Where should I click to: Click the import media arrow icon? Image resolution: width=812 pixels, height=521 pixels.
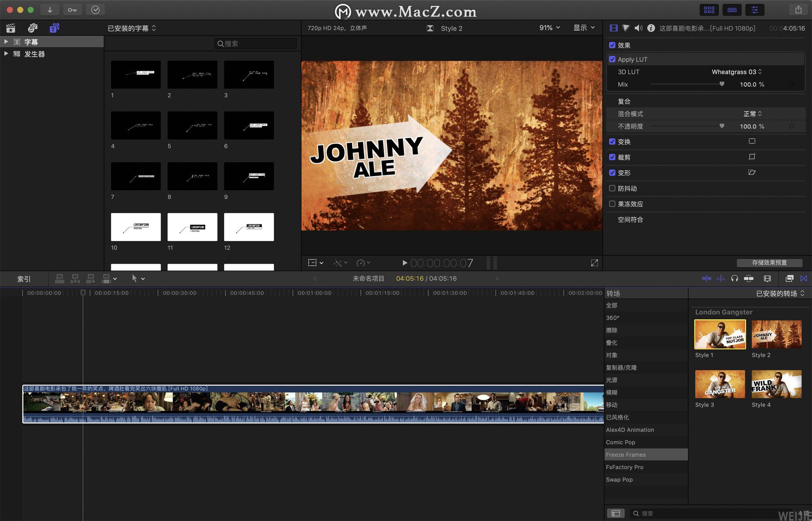click(x=50, y=10)
